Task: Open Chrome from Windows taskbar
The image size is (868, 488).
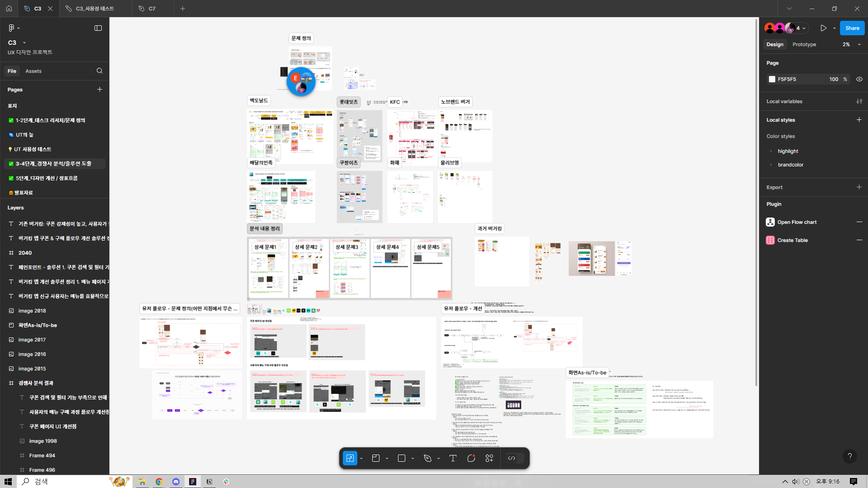Action: [159, 482]
